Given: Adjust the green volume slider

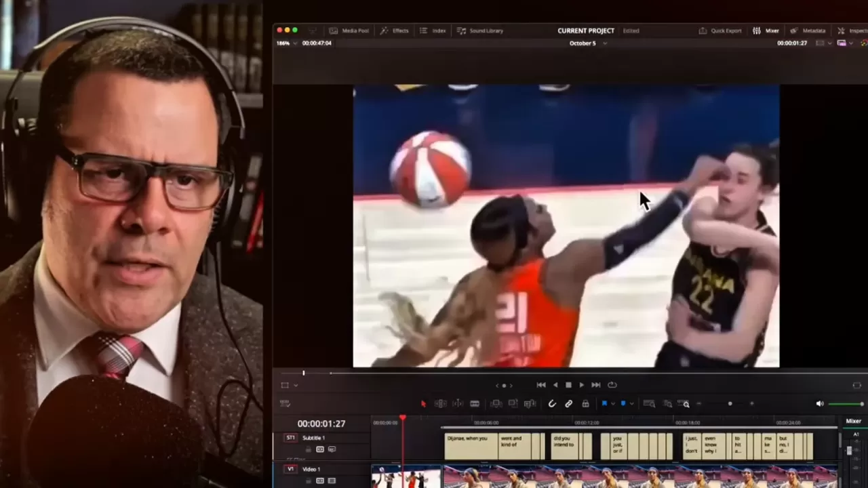Looking at the screenshot, I should pos(846,404).
